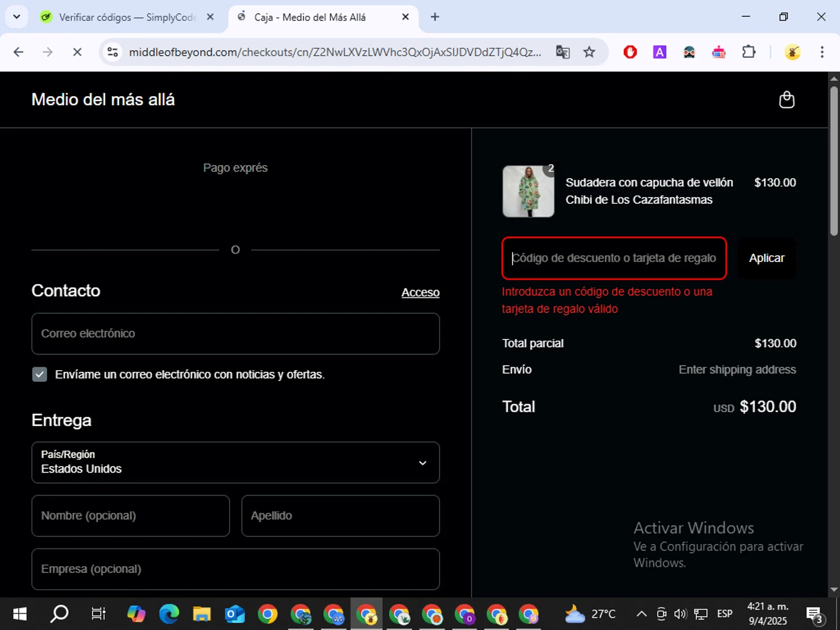Launch Copilot from the taskbar

[x=136, y=614]
